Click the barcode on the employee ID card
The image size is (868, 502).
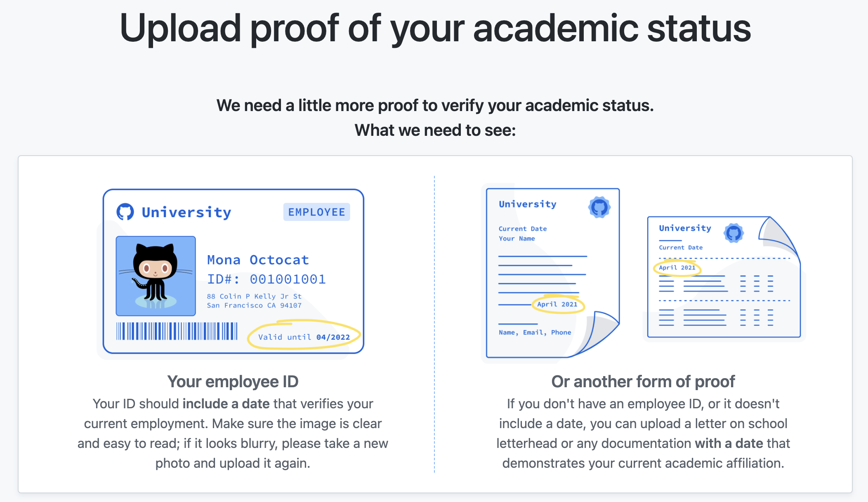[177, 331]
